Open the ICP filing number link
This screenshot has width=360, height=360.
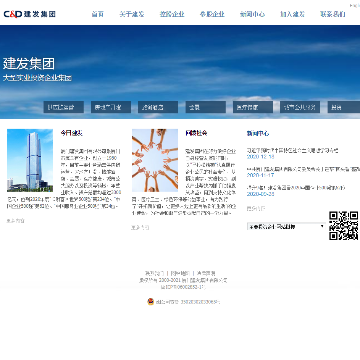(x=183, y=287)
